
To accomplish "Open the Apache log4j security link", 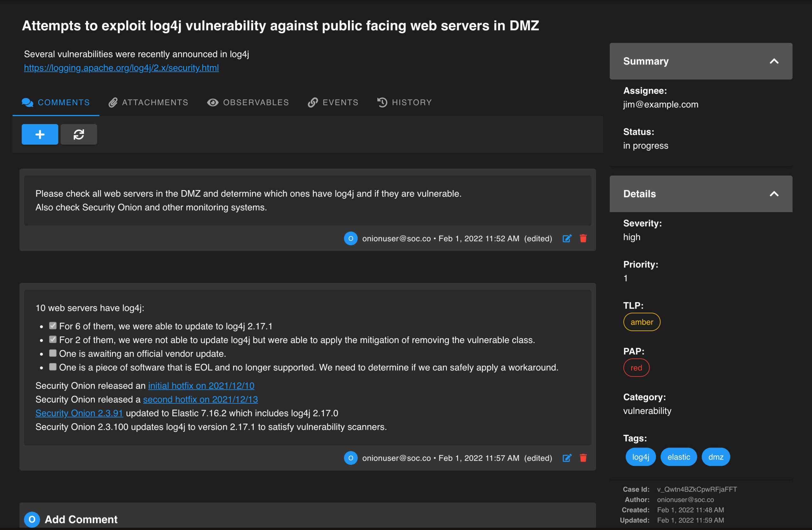I will (x=121, y=68).
